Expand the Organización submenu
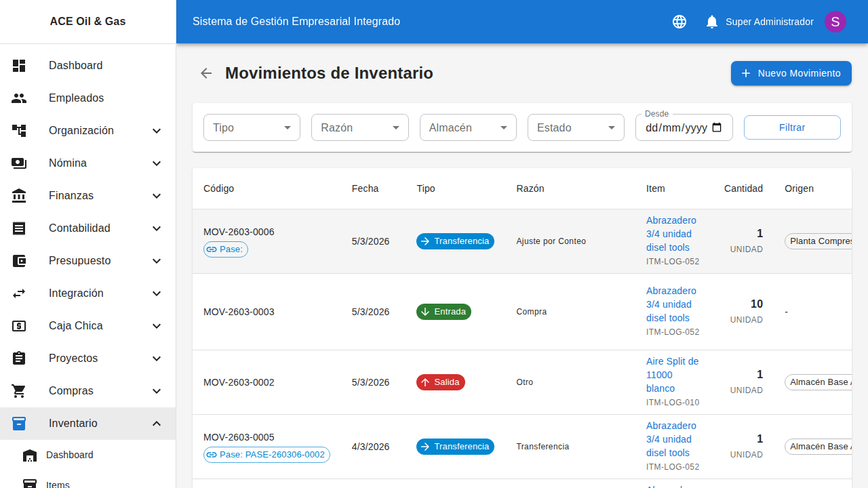Image resolution: width=868 pixels, height=488 pixels. pos(157,130)
